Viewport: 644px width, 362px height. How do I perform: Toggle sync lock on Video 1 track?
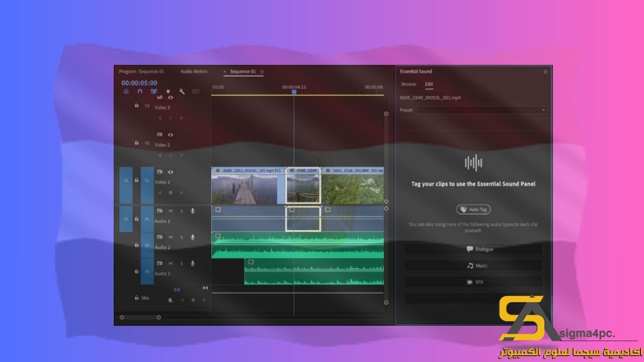click(160, 172)
